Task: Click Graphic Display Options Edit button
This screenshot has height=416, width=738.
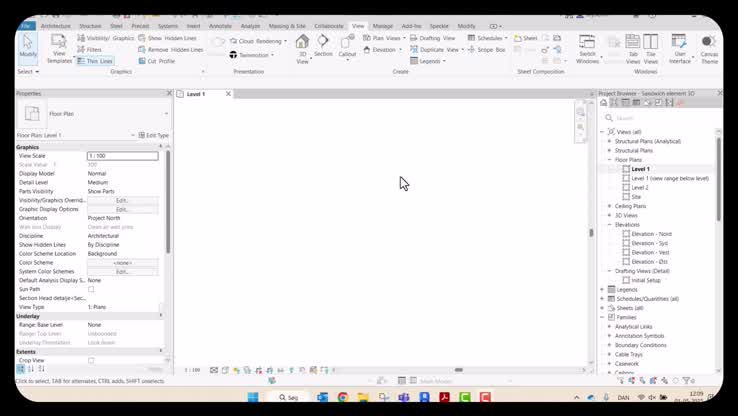Action: 122,209
